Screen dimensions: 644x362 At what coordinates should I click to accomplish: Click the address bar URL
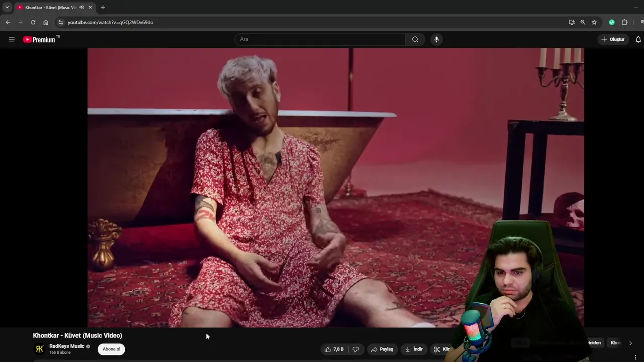[x=111, y=22]
